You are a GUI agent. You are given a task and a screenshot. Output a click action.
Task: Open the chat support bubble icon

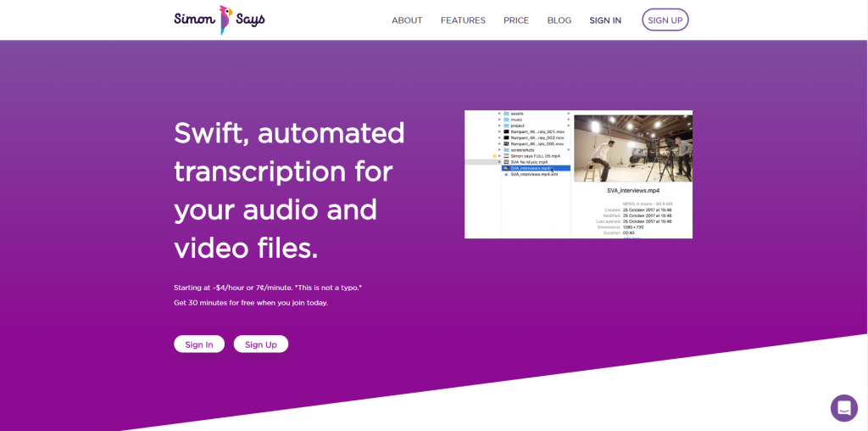(843, 408)
